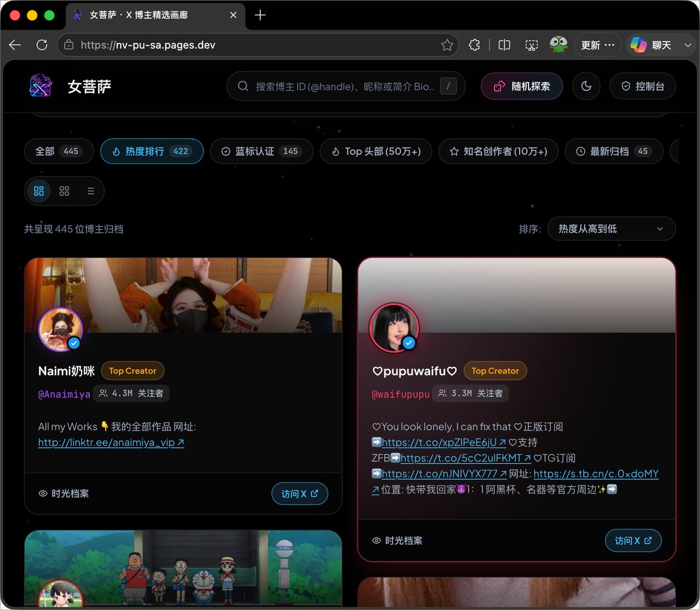Select the 热度排行 422 filter tab
The height and width of the screenshot is (610, 700).
click(152, 151)
